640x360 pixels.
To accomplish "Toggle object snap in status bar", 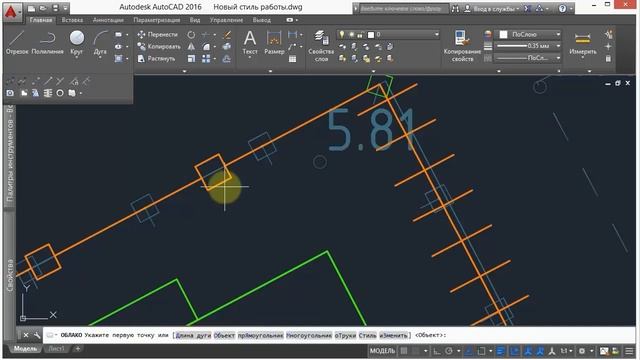I will pyautogui.click(x=482, y=351).
